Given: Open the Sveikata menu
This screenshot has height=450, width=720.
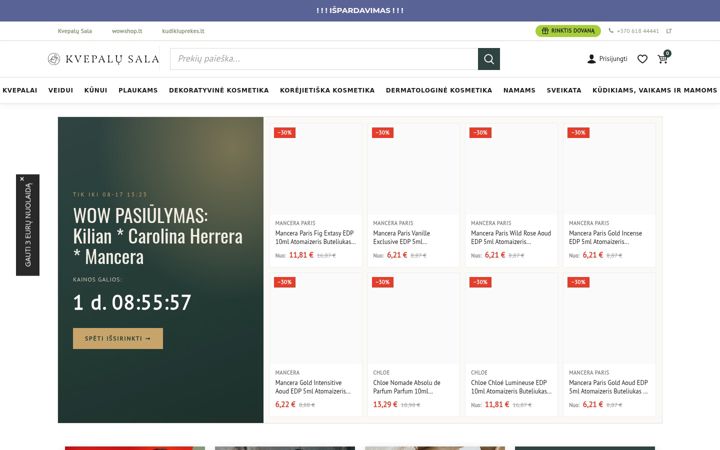Looking at the screenshot, I should (x=563, y=90).
